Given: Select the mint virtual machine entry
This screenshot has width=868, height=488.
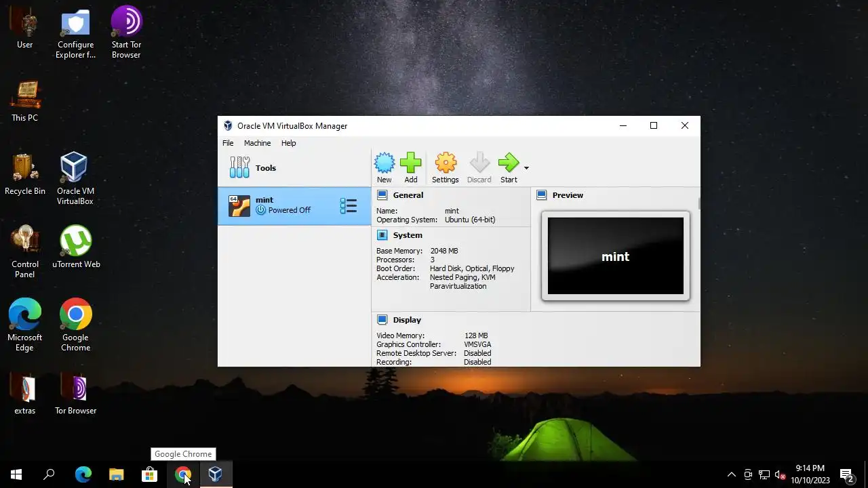Looking at the screenshot, I should point(294,206).
